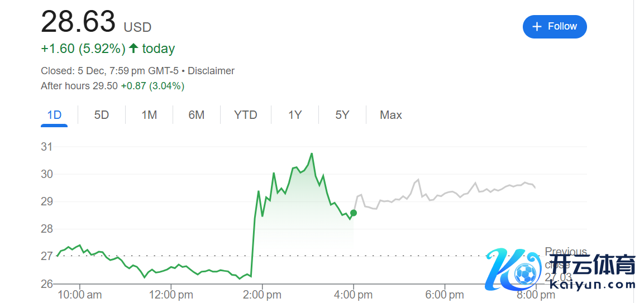Image resolution: width=644 pixels, height=303 pixels.
Task: Click the Previous close label
Action: [565, 252]
